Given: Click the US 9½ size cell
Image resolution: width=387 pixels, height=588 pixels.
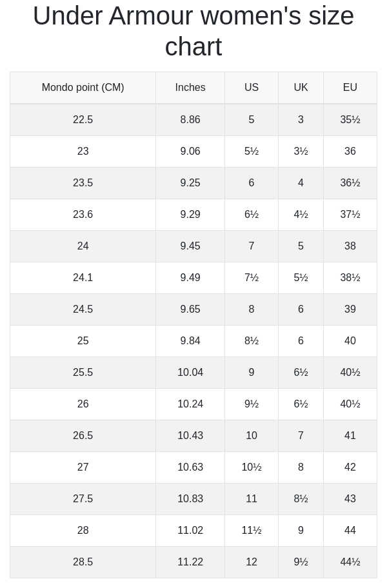Looking at the screenshot, I should coord(252,404).
